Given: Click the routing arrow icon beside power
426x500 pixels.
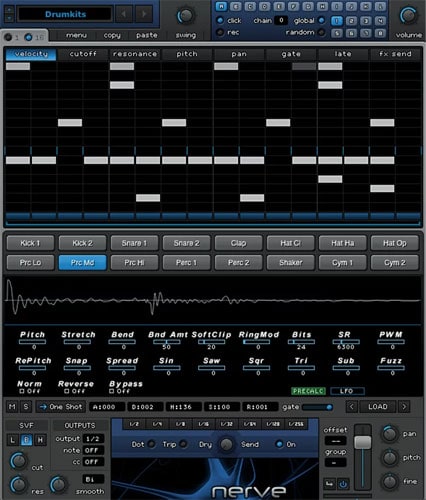Looking at the screenshot, I should 329,484.
